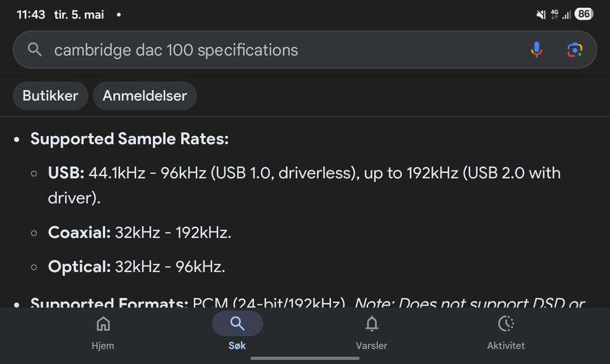This screenshot has width=610, height=364.
Task: Tap the magnifier icon in search bar
Action: tap(34, 50)
